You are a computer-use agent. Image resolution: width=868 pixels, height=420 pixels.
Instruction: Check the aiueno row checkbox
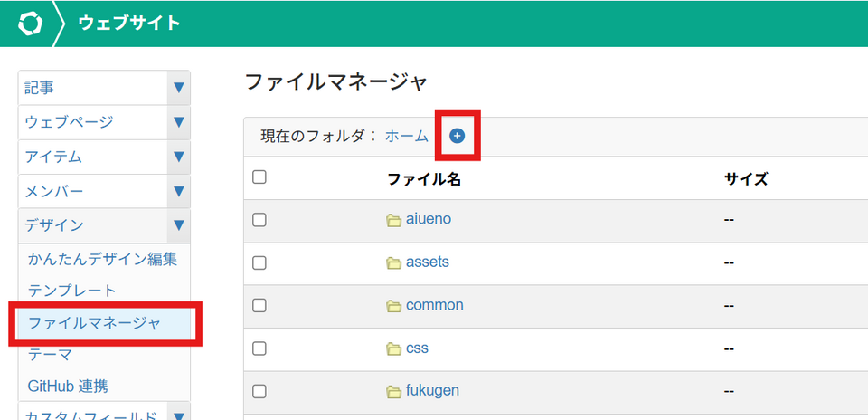pyautogui.click(x=259, y=219)
